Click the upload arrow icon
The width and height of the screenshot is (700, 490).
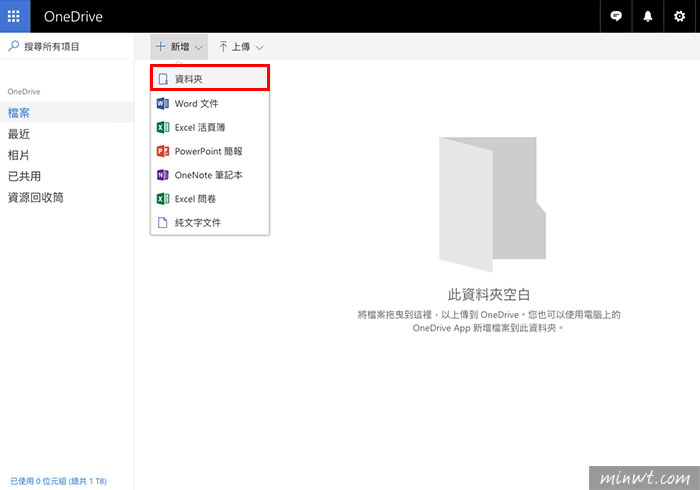[x=223, y=47]
